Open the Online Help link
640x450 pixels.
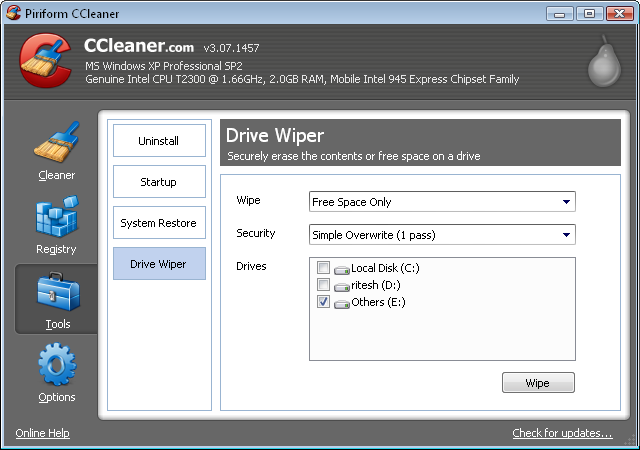(42, 433)
